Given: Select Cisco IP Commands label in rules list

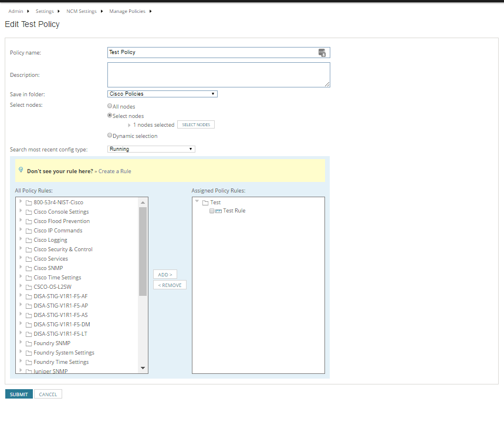Looking at the screenshot, I should coord(58,231).
